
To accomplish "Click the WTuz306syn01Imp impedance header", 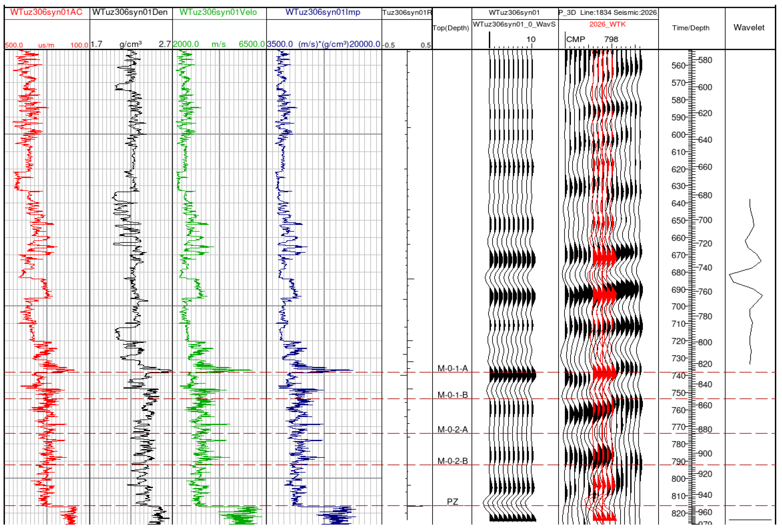I will pos(323,12).
